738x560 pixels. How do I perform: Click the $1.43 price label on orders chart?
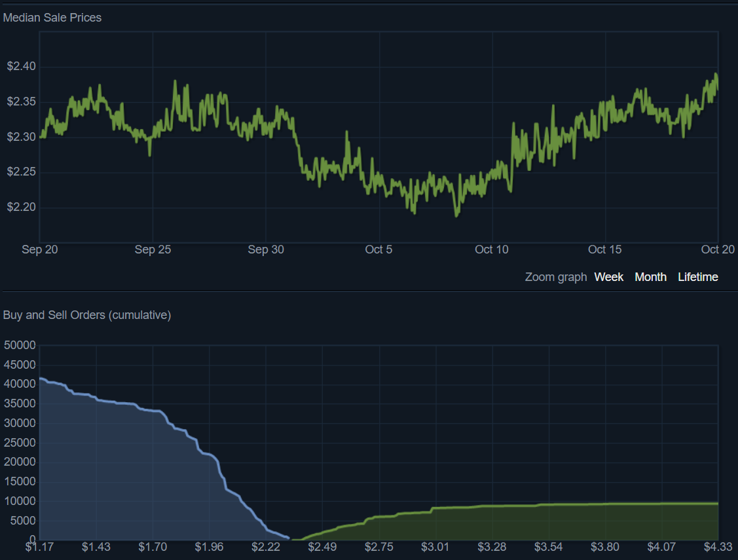[x=96, y=547]
